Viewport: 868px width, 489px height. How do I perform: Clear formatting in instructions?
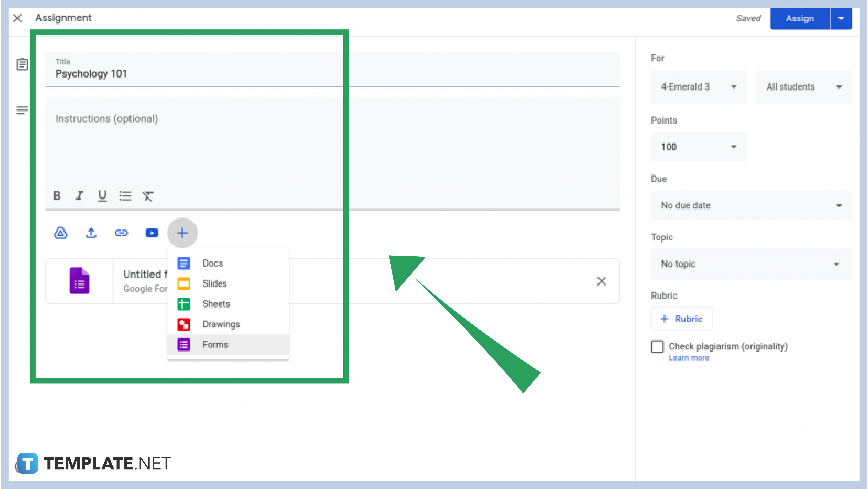(x=148, y=196)
